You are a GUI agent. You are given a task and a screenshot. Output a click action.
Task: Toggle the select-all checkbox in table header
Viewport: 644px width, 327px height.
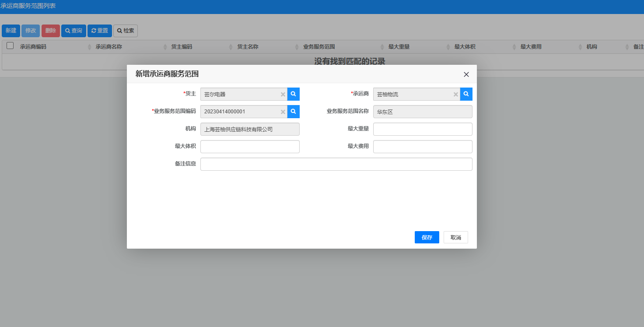[10, 46]
